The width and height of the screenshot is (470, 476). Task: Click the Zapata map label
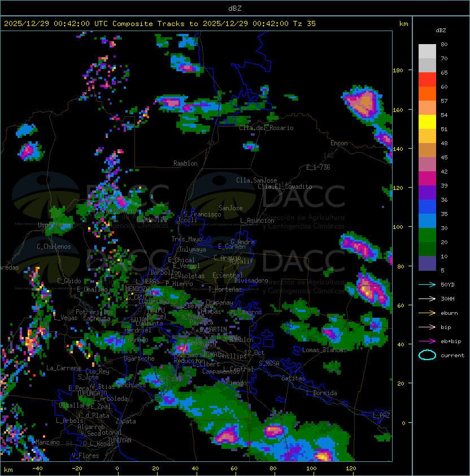[125, 421]
